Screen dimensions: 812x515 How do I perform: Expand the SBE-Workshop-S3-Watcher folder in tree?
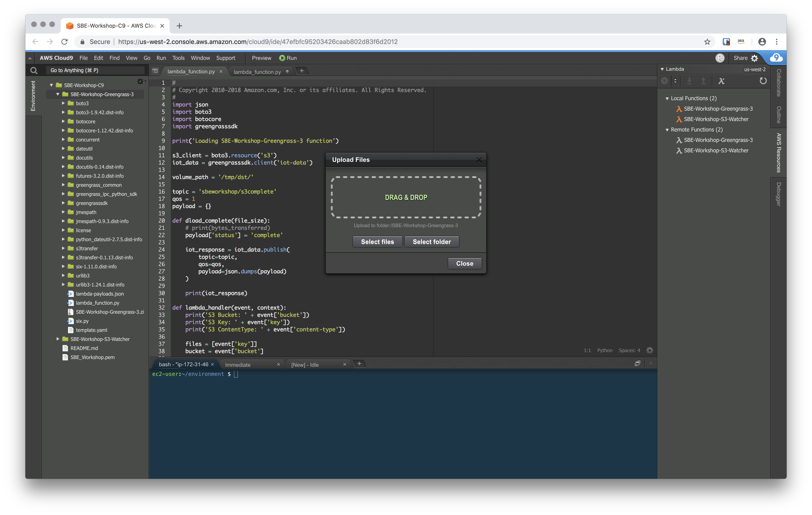click(58, 339)
